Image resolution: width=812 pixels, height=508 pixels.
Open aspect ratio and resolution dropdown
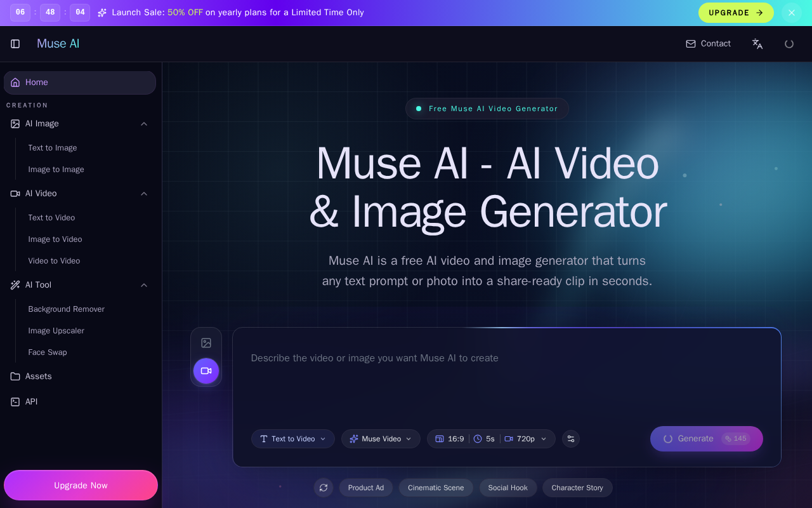coord(491,439)
